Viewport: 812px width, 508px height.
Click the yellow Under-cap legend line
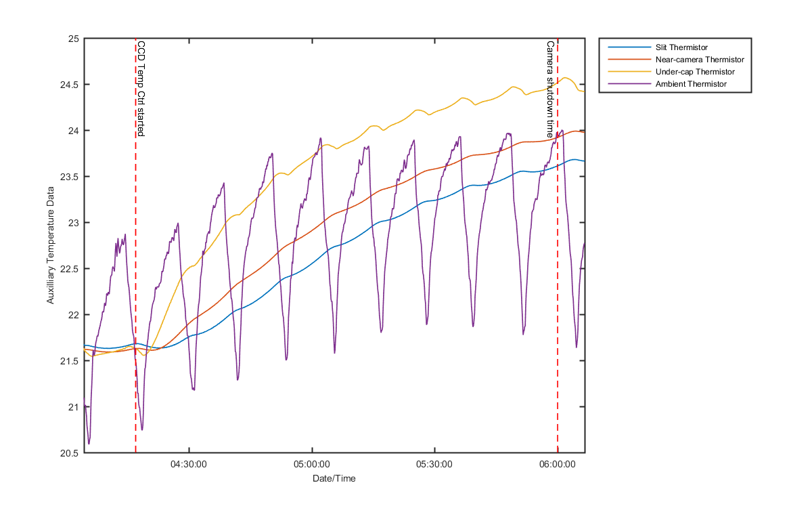[x=629, y=72]
